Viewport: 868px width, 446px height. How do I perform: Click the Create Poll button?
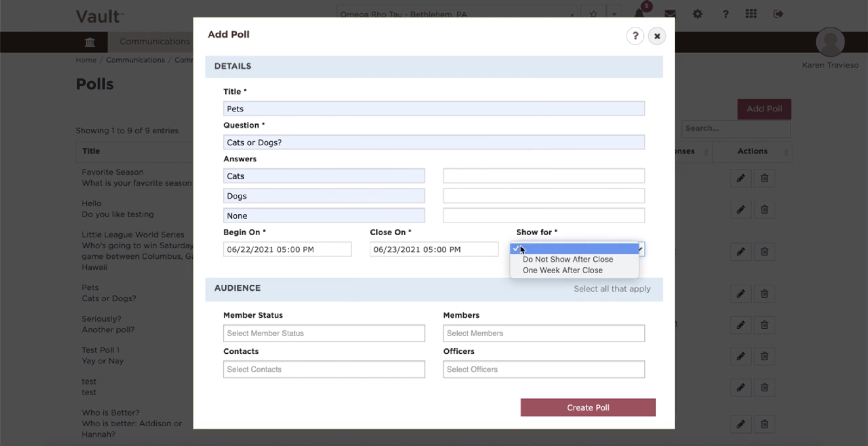[588, 408]
